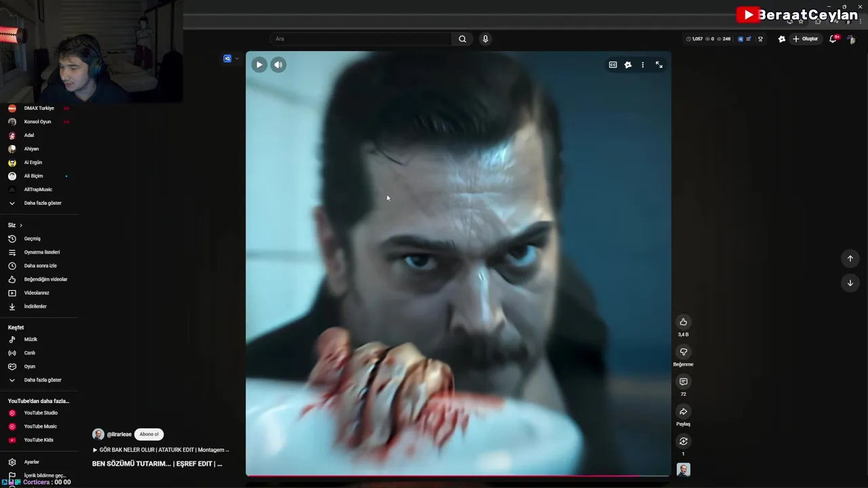Open the blue extension dropdown left of the player
The height and width of the screenshot is (488, 868).
[231, 58]
